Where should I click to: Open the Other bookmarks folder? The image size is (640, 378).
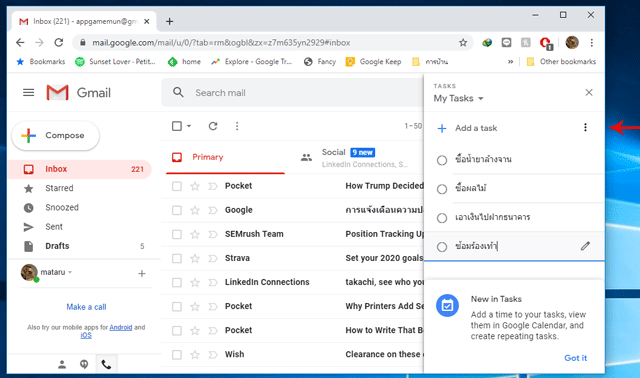[561, 62]
